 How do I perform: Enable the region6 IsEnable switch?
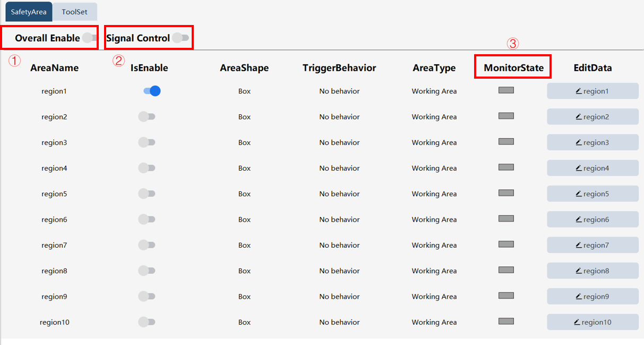point(147,219)
